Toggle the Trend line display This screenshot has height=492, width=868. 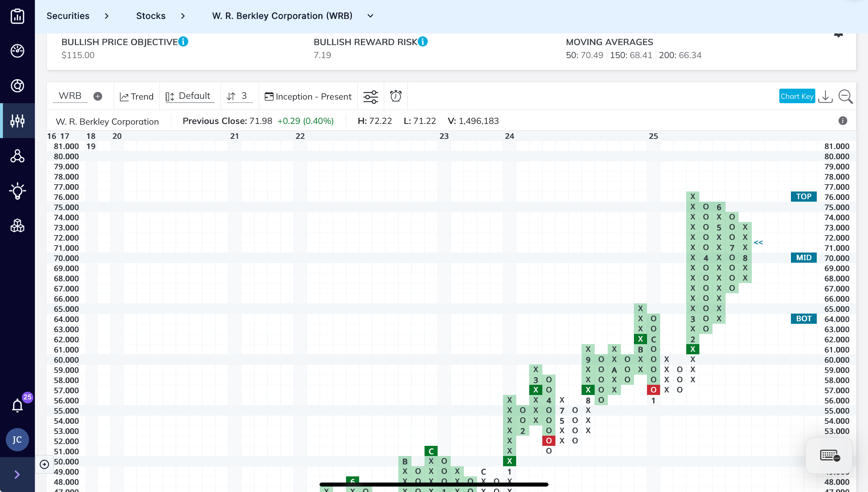[137, 97]
